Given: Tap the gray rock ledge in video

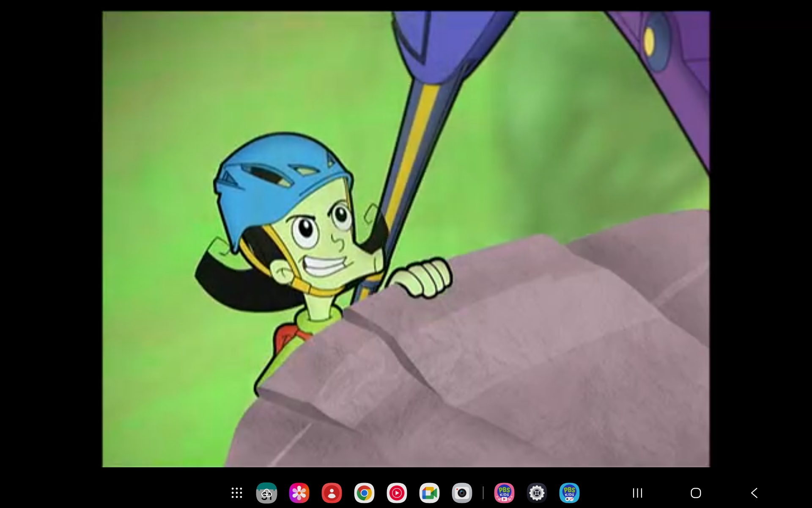Looking at the screenshot, I should 507,360.
